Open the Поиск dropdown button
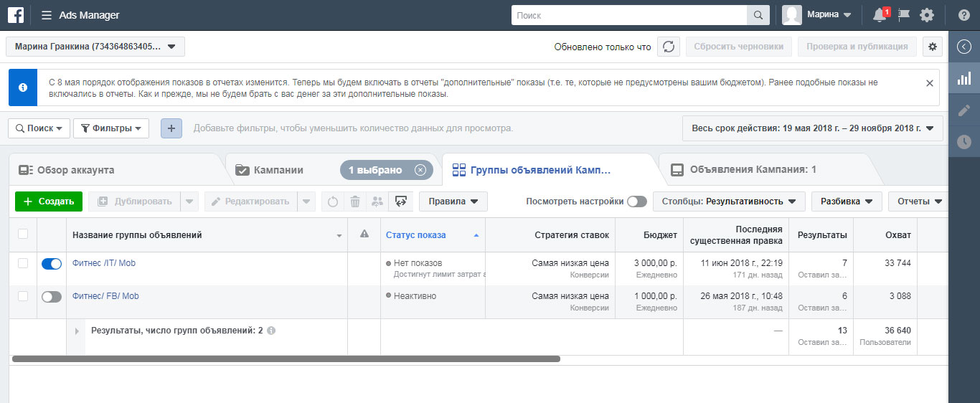This screenshot has height=403, width=980. point(39,128)
